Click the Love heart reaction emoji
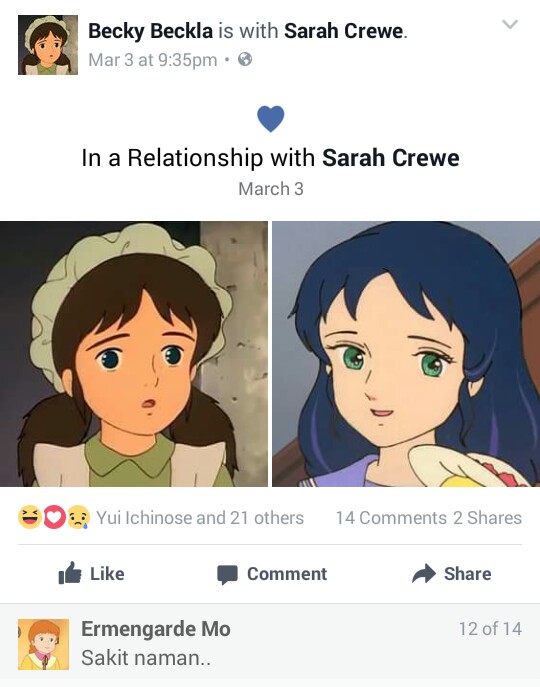The height and width of the screenshot is (687, 540). click(x=54, y=517)
